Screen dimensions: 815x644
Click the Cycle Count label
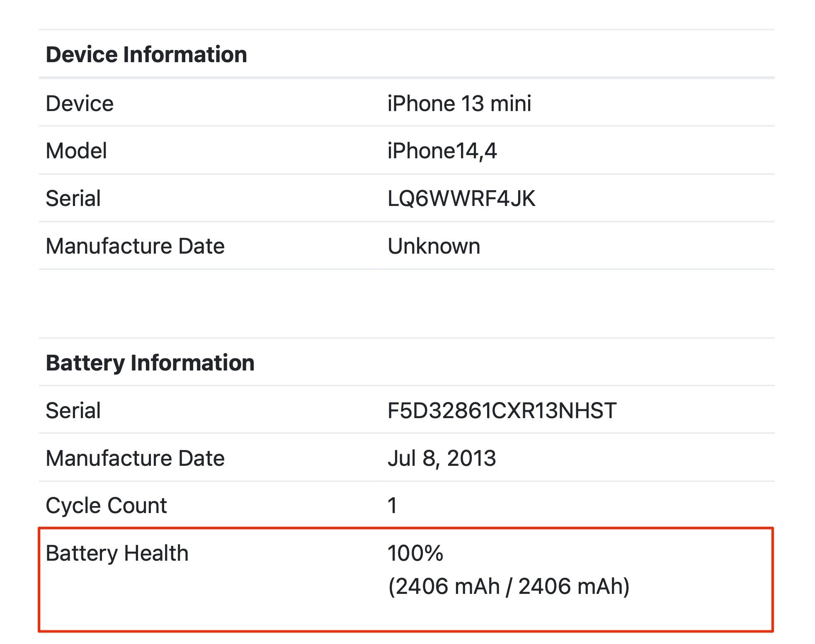point(106,506)
